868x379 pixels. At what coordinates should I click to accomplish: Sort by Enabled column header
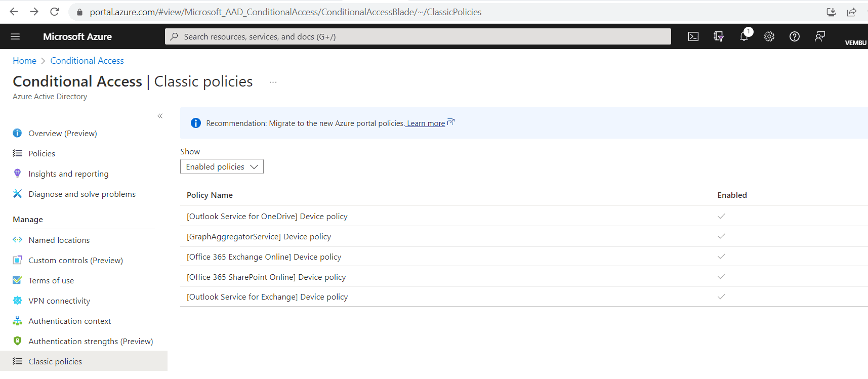click(732, 195)
